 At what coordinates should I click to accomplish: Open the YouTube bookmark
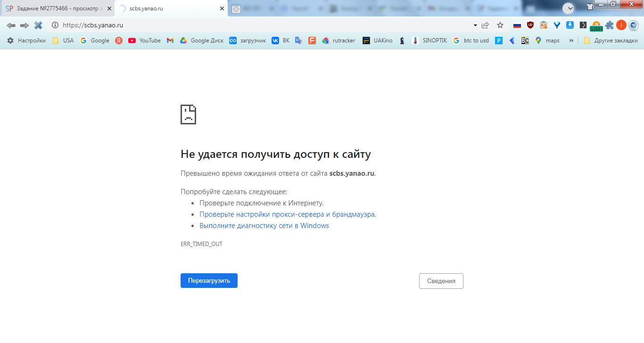click(144, 41)
